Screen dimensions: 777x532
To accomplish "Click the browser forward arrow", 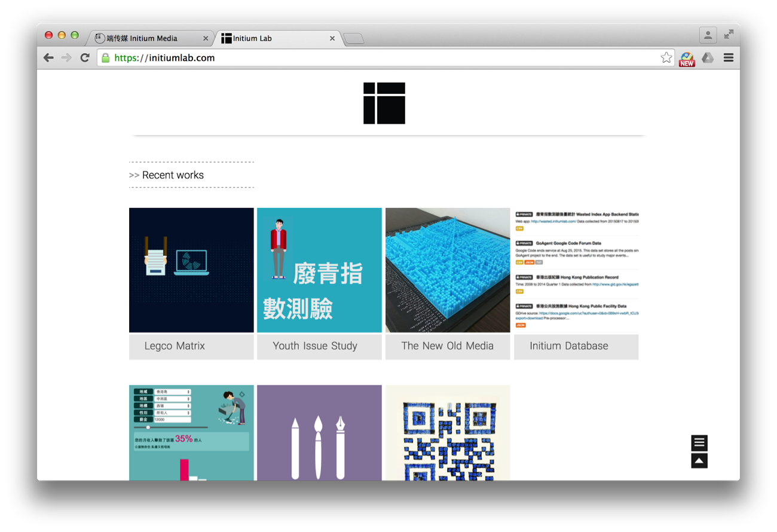I will (66, 58).
